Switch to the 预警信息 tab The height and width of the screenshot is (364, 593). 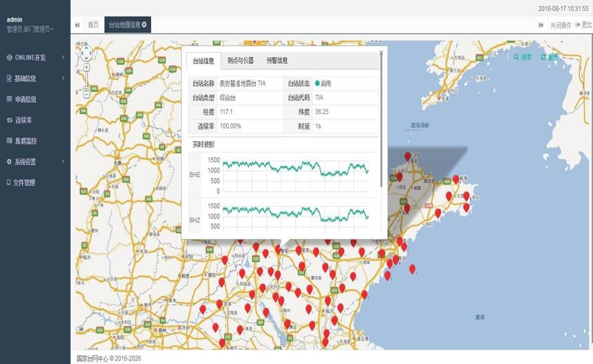276,59
